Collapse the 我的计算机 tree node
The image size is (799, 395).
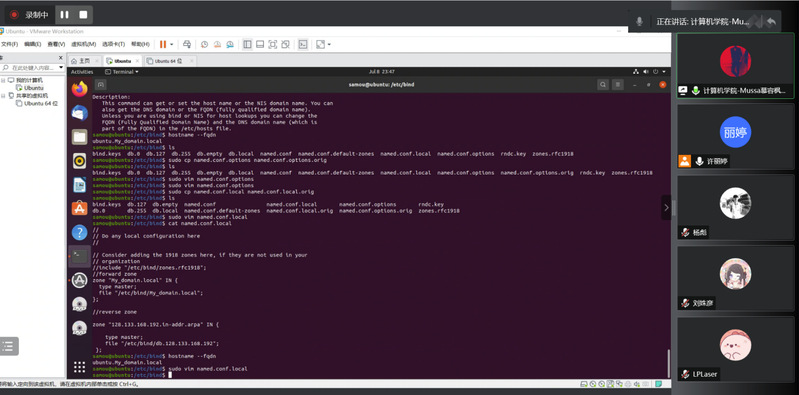click(3, 81)
